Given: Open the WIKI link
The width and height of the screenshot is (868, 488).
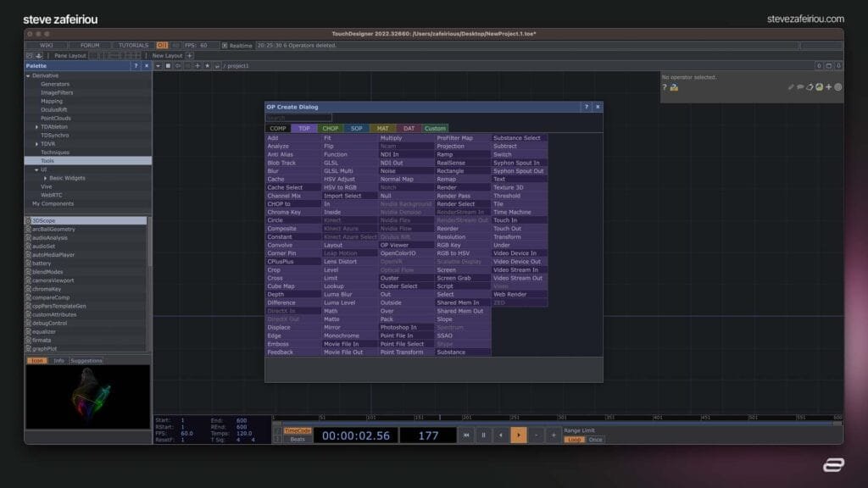Looking at the screenshot, I should click(47, 46).
